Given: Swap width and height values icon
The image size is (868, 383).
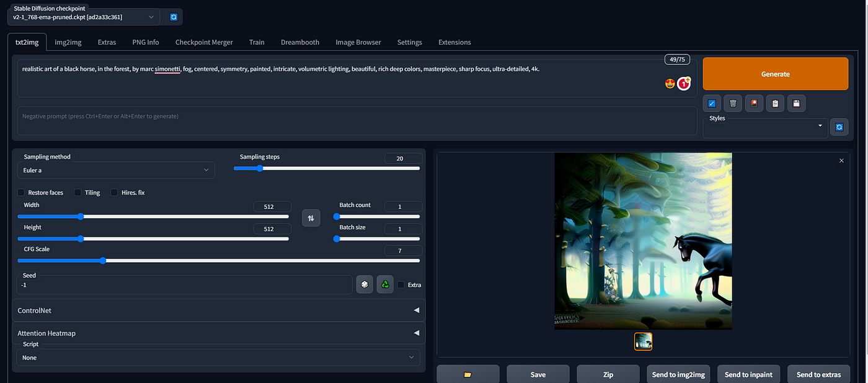Looking at the screenshot, I should pos(311,218).
